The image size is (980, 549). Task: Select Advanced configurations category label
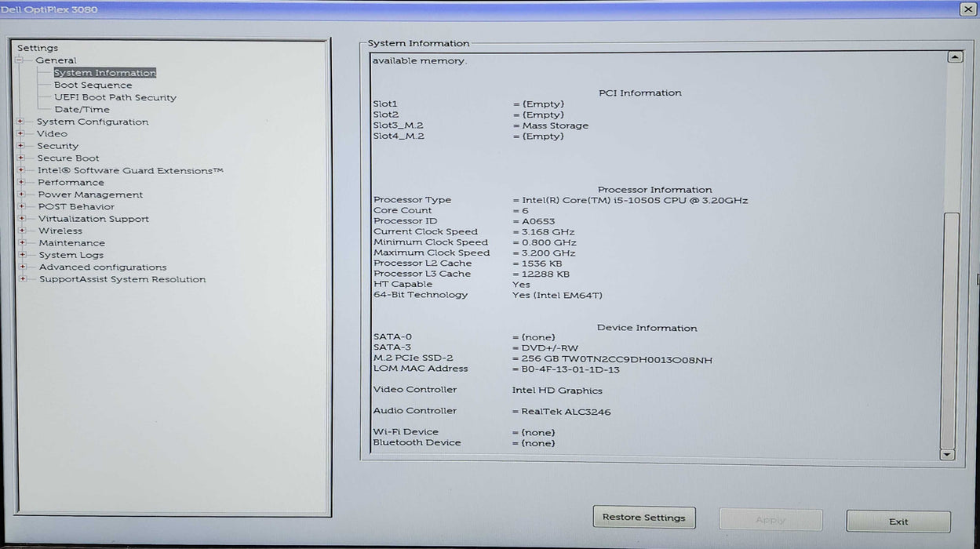(x=103, y=267)
